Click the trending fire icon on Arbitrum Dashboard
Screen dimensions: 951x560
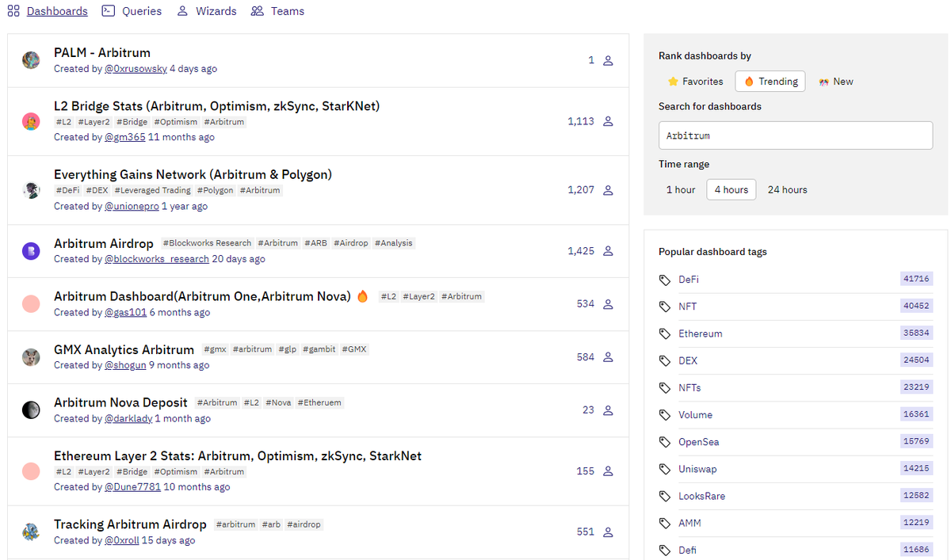(x=363, y=296)
